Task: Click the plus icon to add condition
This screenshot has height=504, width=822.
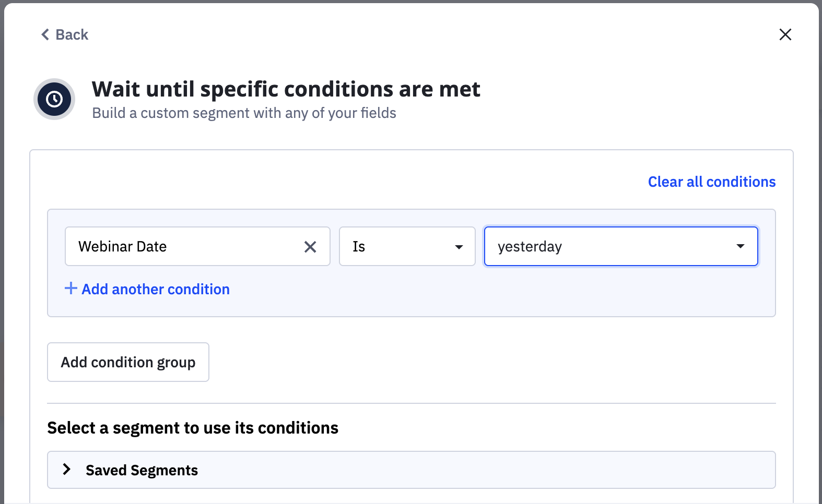Action: (x=71, y=289)
